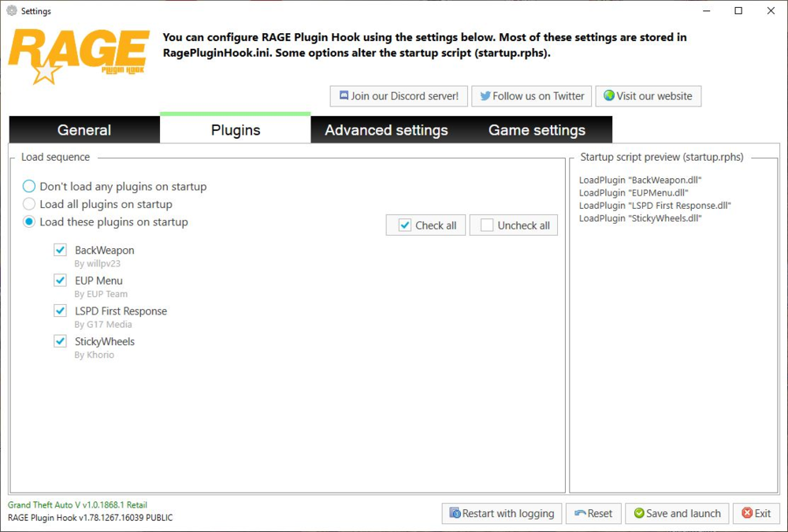This screenshot has height=532, width=788.
Task: Click the camera icon on Restart with logging
Action: coord(455,513)
